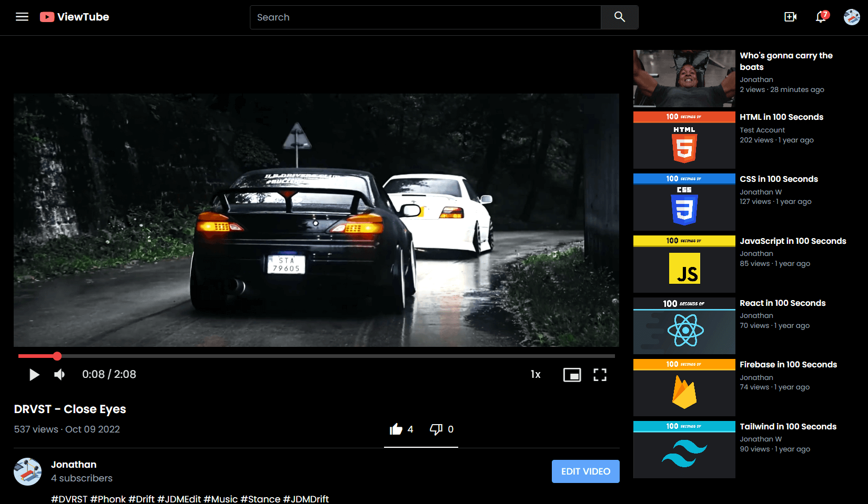Open the HTML in 100 Seconds thumbnail
868x504 pixels.
pos(684,140)
